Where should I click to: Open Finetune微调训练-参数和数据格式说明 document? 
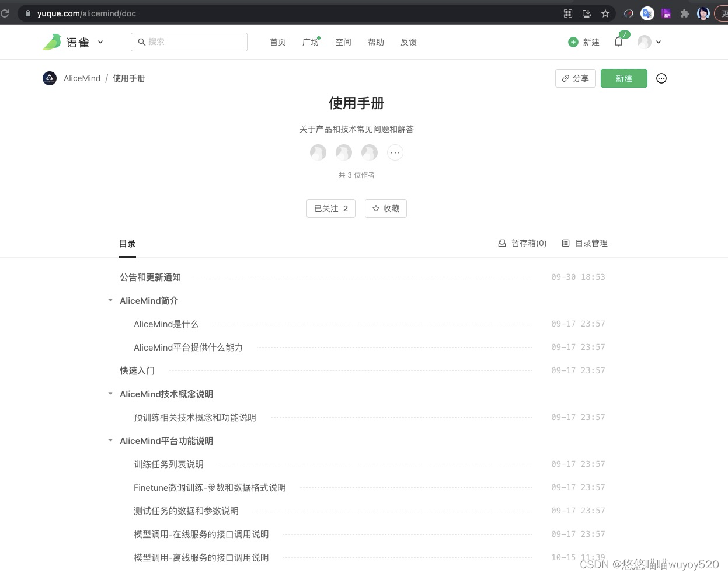click(x=210, y=488)
